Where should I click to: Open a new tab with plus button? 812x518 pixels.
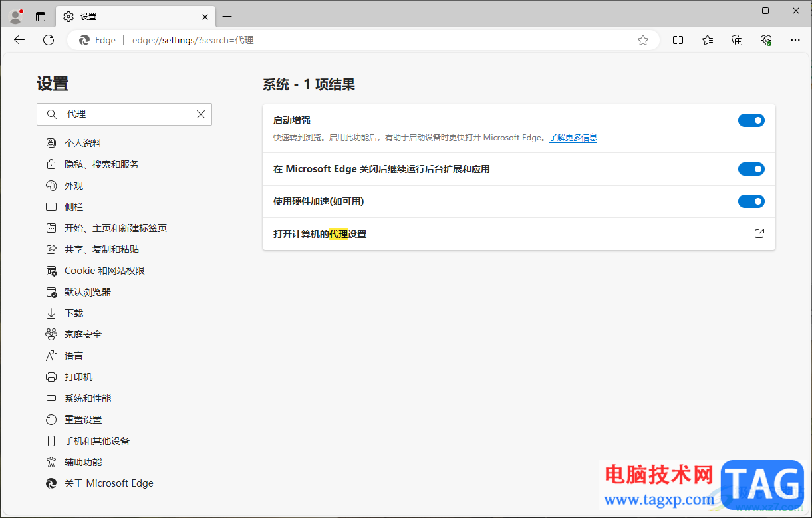pos(227,17)
